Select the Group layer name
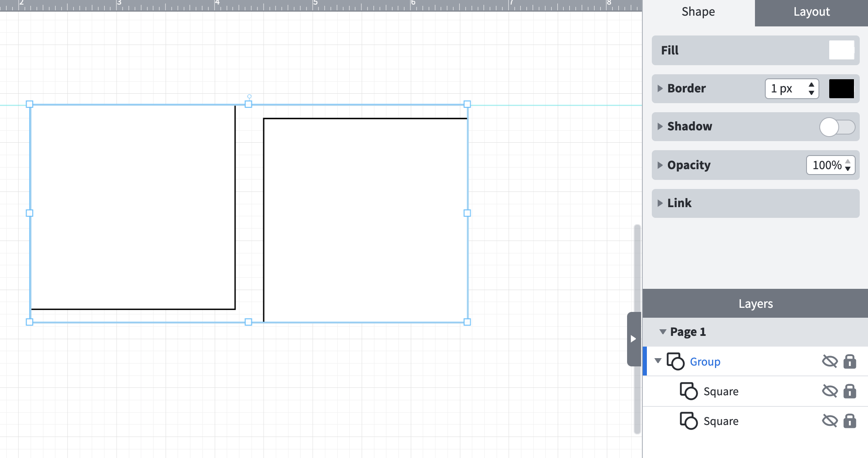The height and width of the screenshot is (458, 868). 705,362
